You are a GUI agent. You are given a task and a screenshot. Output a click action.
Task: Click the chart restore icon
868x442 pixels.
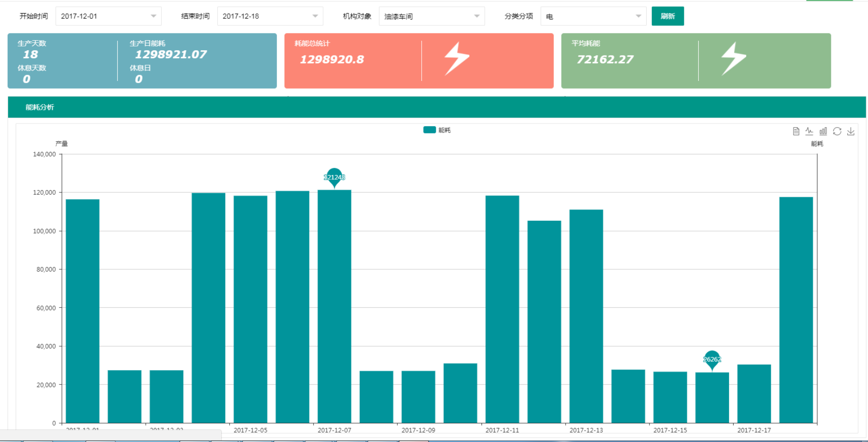[837, 131]
